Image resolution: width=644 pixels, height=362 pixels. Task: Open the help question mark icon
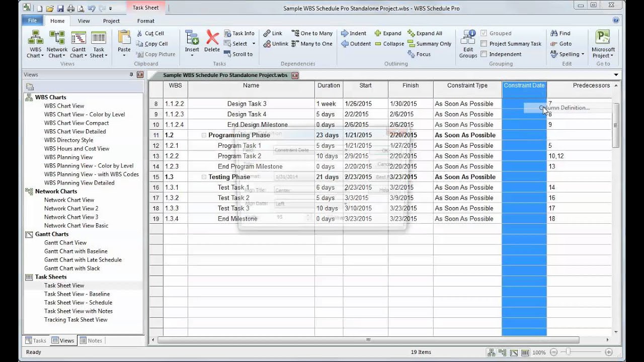616,21
